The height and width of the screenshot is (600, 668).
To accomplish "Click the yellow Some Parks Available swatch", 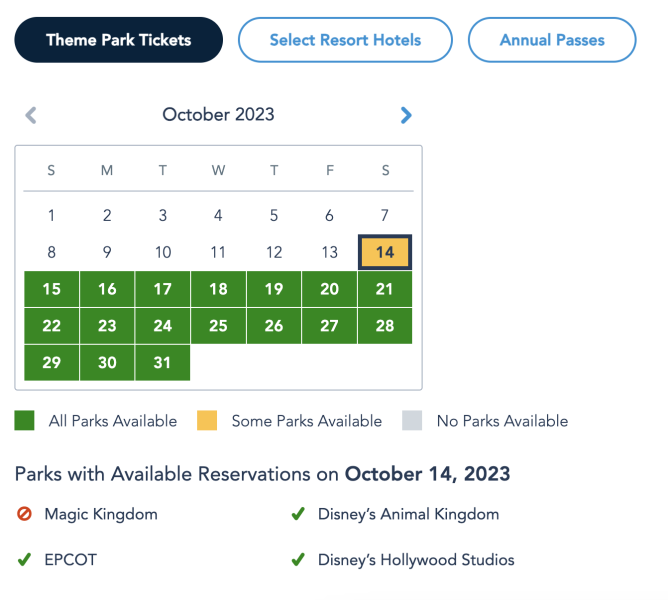I will pyautogui.click(x=207, y=421).
